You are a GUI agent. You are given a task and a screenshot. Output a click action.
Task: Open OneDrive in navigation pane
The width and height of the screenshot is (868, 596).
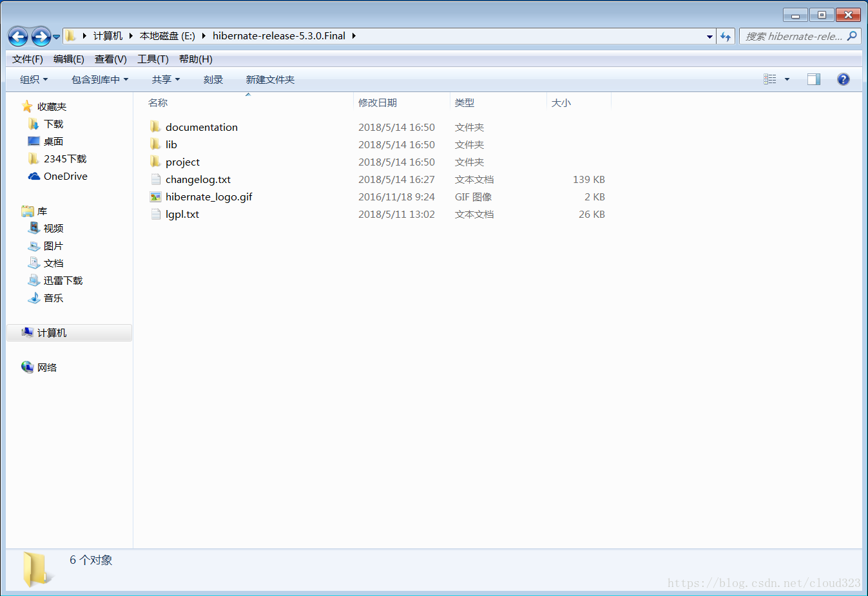[x=66, y=177]
